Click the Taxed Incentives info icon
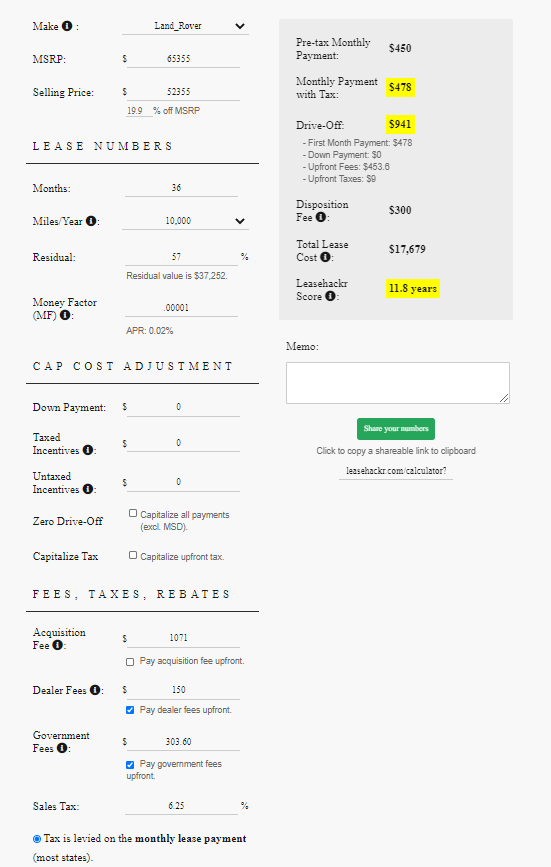The width and height of the screenshot is (551, 867). pos(87,450)
